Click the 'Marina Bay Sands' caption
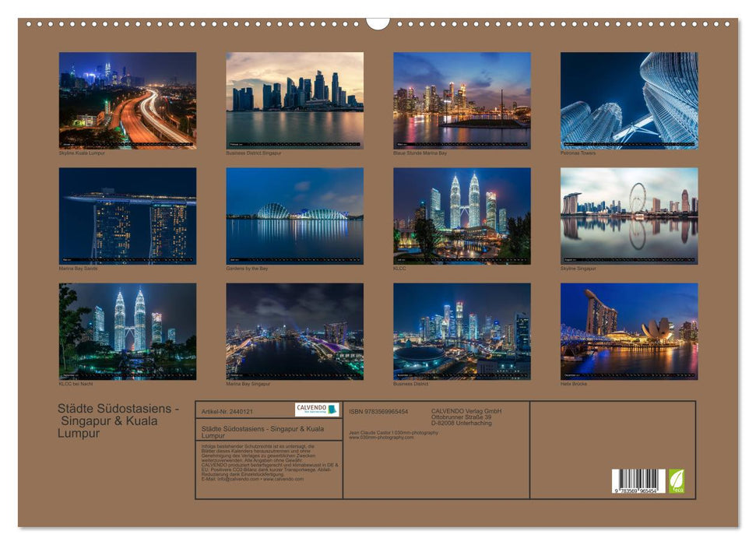This screenshot has width=756, height=545. tap(78, 268)
